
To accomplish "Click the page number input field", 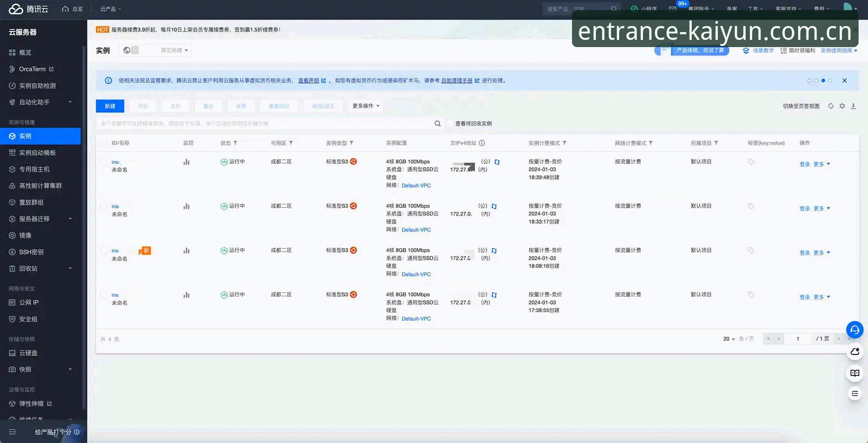I will [798, 338].
